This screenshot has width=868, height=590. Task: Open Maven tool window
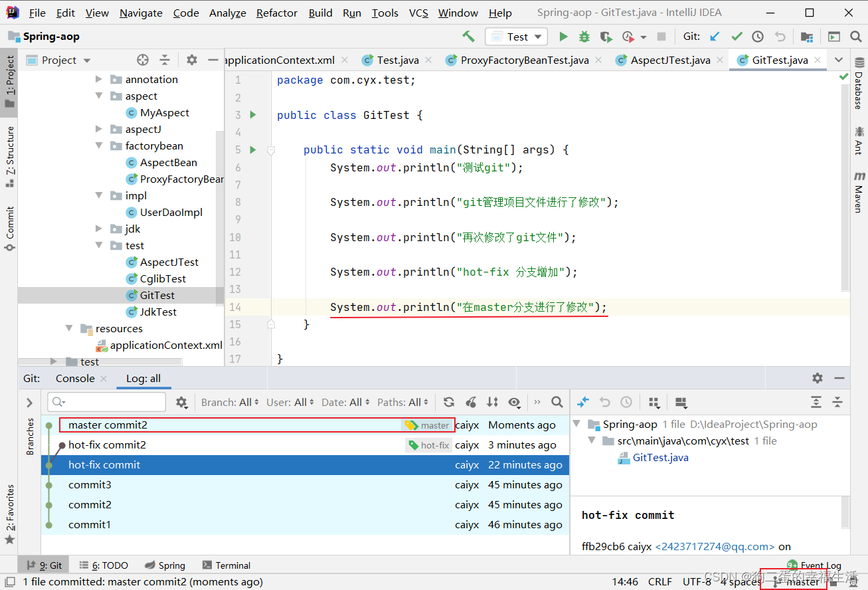[859, 192]
